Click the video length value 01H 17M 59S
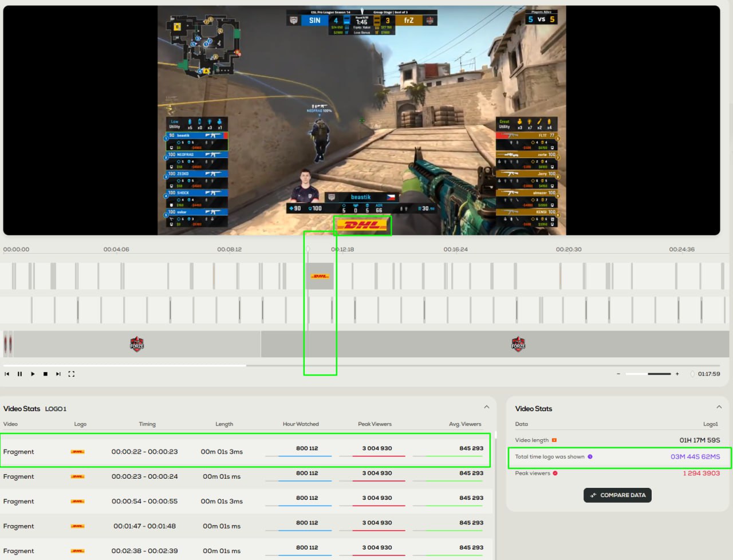This screenshot has height=560, width=733. point(700,440)
